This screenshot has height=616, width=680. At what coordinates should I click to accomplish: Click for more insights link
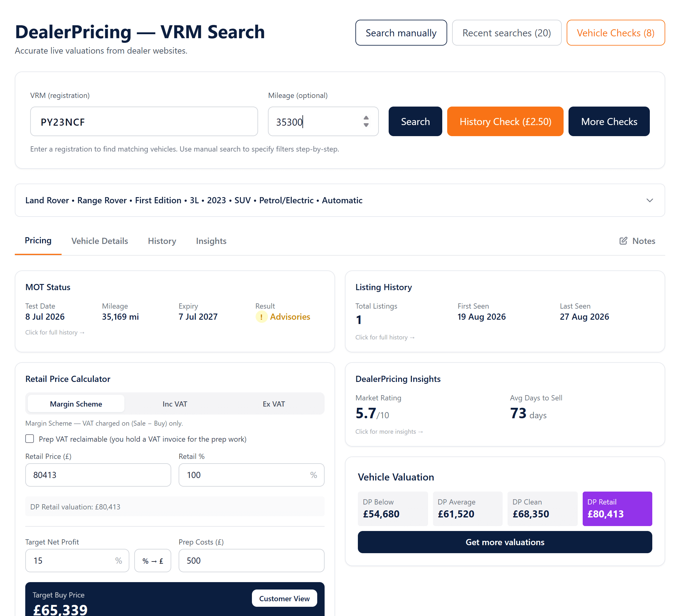coord(389,432)
